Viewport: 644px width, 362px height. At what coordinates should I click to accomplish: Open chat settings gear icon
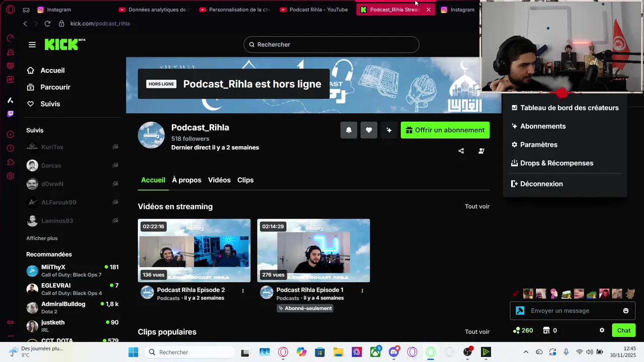tap(602, 330)
